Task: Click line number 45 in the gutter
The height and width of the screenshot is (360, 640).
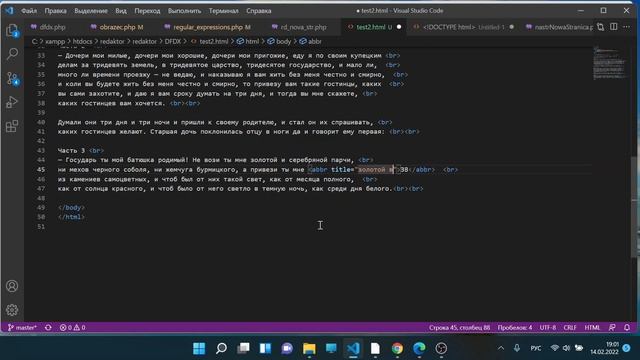Action: 41,169
